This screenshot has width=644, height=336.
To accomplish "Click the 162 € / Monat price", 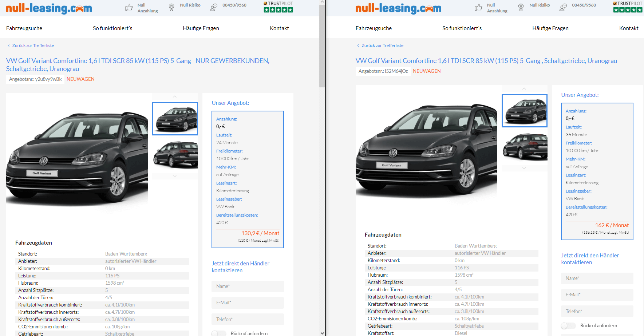I will pos(612,225).
